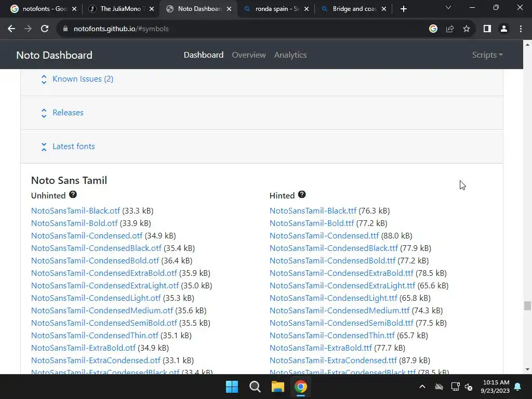Download NotoSansTamil-CondensedExtraBold.otf
Image resolution: width=532 pixels, height=399 pixels.
104,273
